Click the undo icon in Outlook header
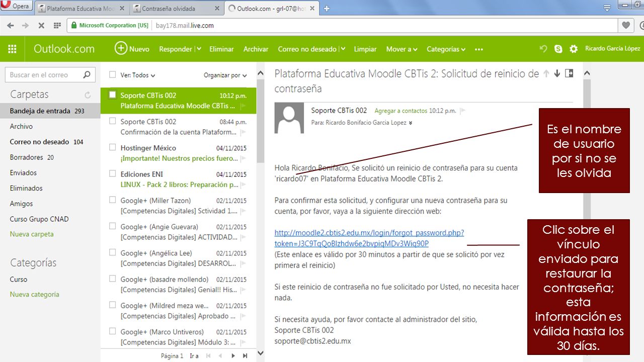 pos(543,49)
